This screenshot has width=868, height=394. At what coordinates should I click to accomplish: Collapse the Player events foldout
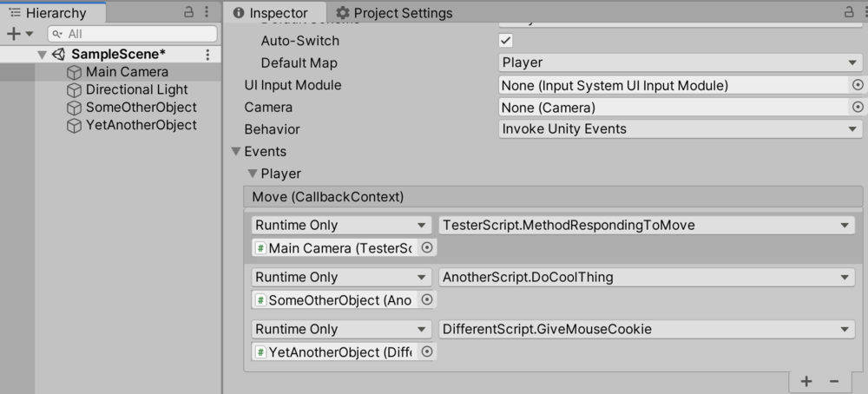point(253,174)
